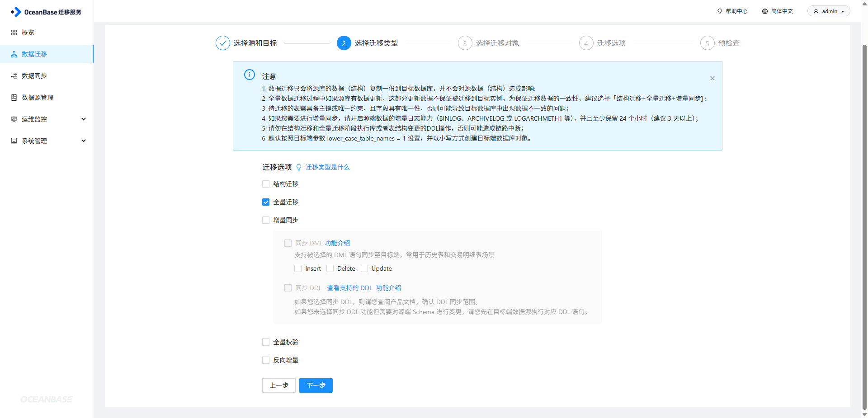Click the 迁移选项 step label in stepper
The width and height of the screenshot is (868, 418).
pos(612,43)
